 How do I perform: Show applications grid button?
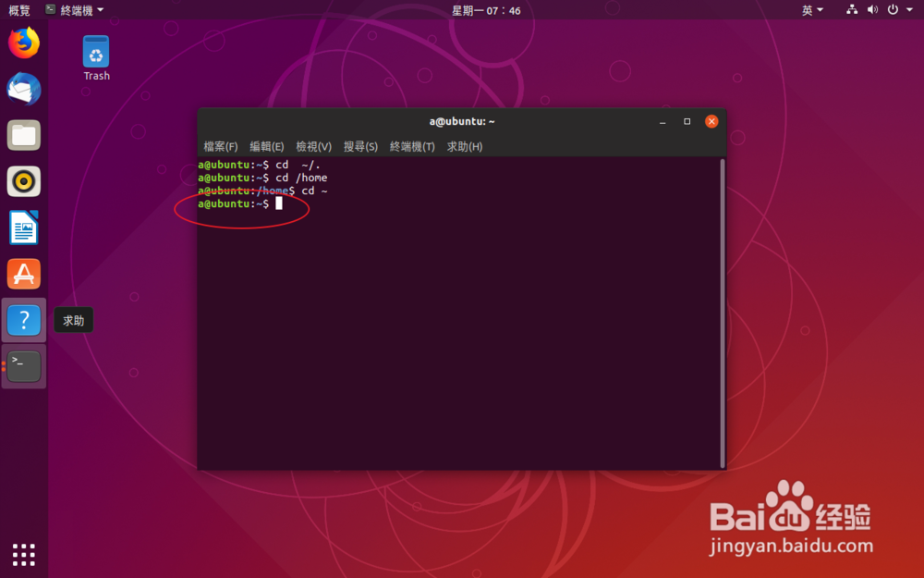24,554
